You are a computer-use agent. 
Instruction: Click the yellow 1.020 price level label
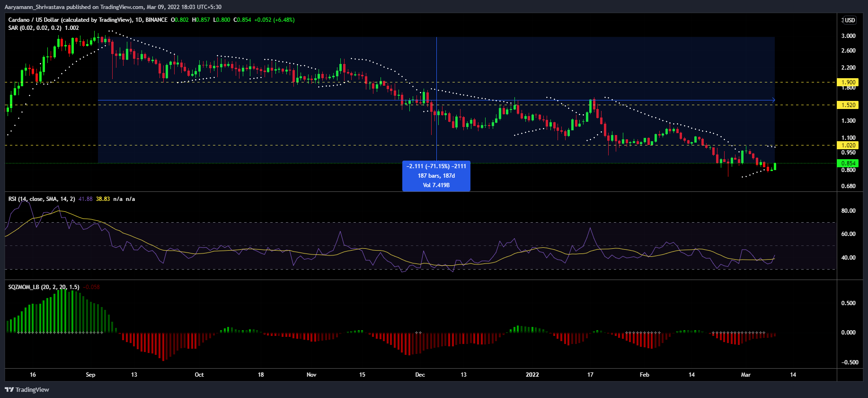848,145
